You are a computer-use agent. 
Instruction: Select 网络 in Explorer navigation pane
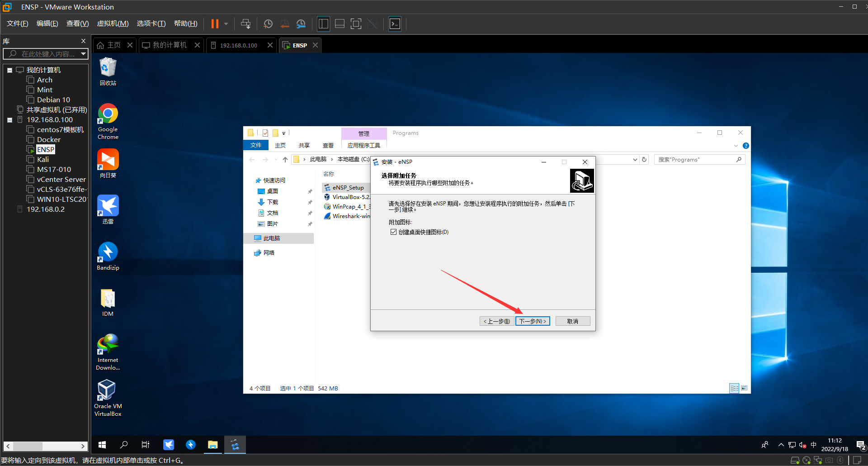[x=269, y=253]
